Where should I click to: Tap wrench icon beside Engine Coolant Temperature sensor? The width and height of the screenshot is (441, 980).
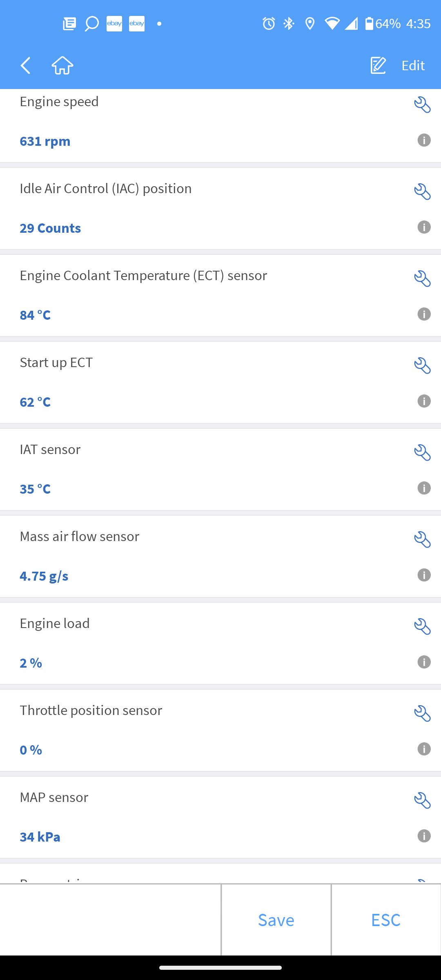pos(422,278)
